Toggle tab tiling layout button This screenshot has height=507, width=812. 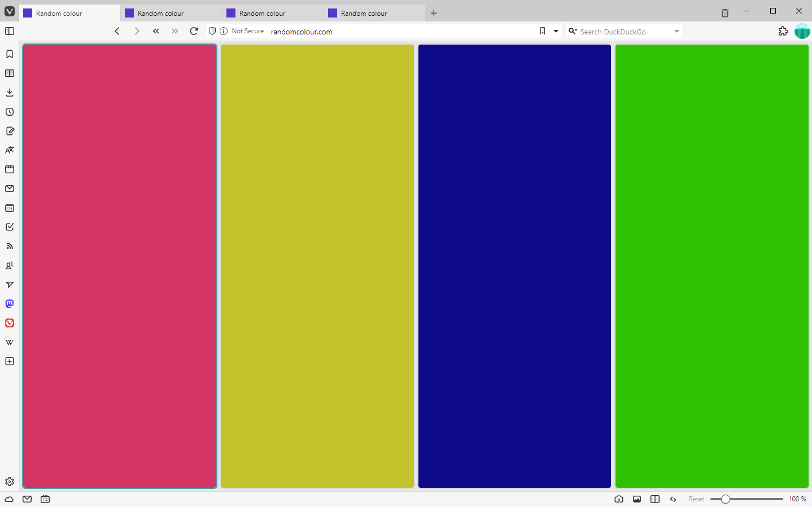(655, 499)
